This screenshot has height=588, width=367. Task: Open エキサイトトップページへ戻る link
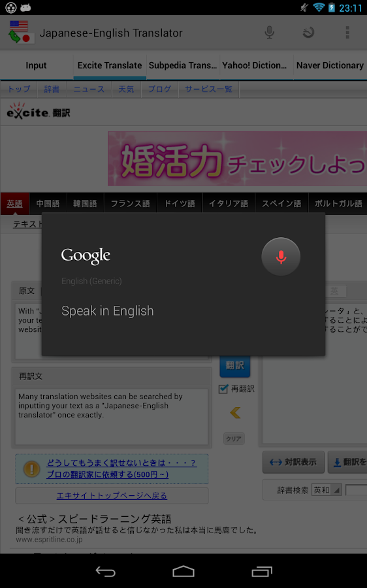[112, 496]
